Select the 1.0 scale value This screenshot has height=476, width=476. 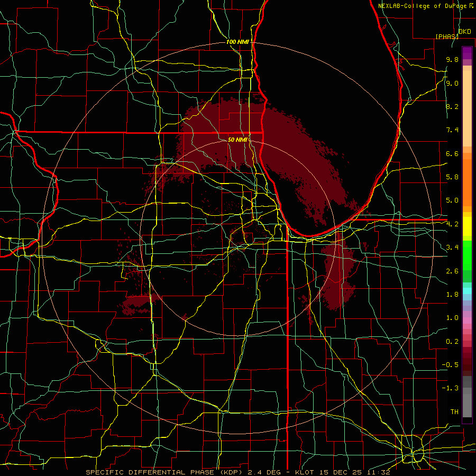(x=452, y=318)
